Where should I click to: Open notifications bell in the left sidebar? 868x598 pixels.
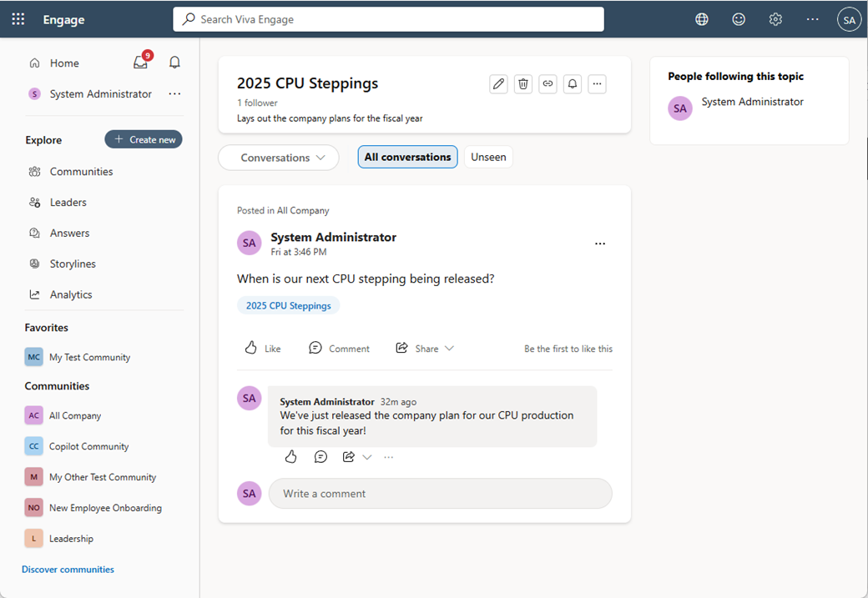(174, 62)
